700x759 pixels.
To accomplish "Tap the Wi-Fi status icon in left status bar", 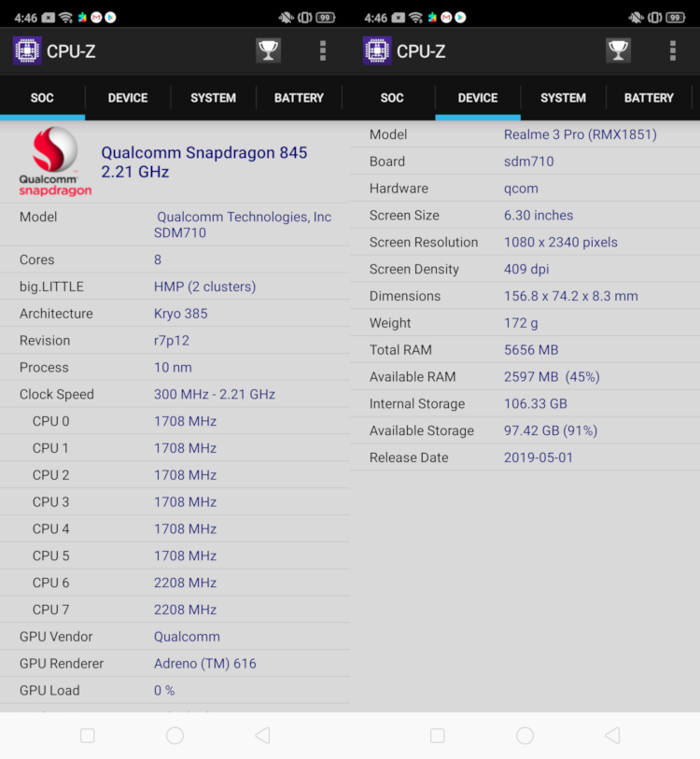I will click(x=65, y=18).
